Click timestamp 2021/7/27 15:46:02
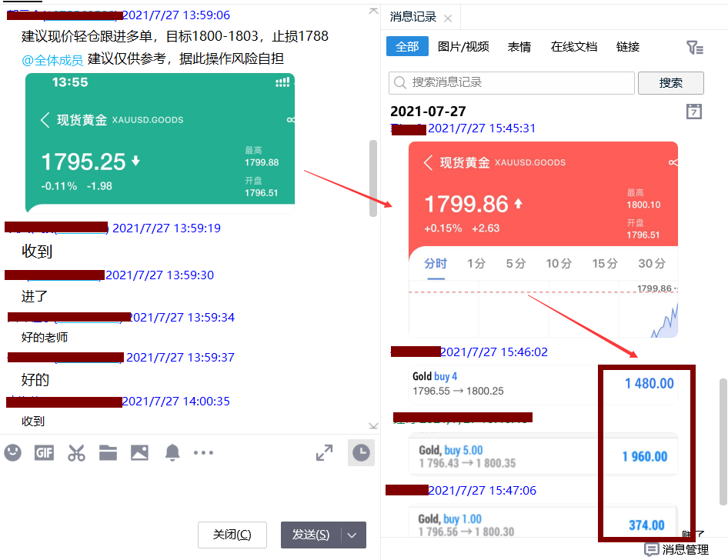Viewport: 728px width, 560px height. pyautogui.click(x=493, y=352)
